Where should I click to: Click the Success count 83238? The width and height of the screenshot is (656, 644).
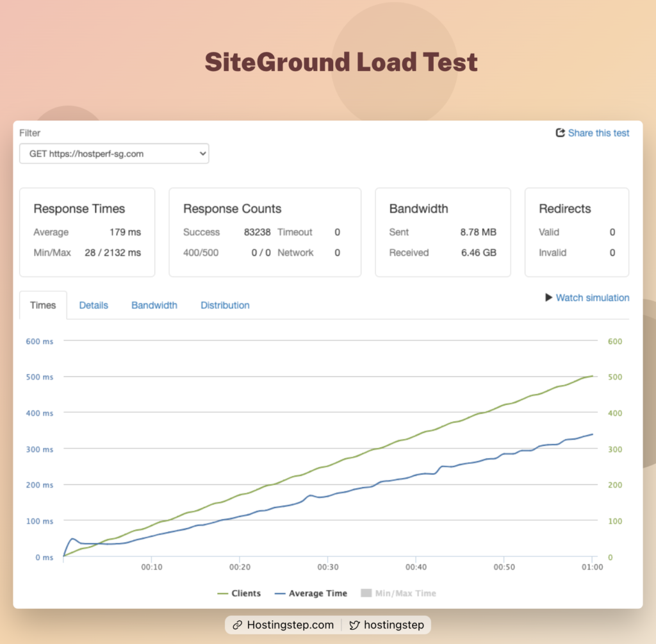click(x=258, y=232)
